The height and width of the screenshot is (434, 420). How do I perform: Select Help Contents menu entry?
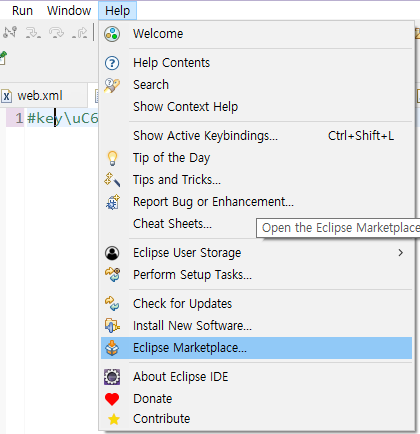pos(256,63)
